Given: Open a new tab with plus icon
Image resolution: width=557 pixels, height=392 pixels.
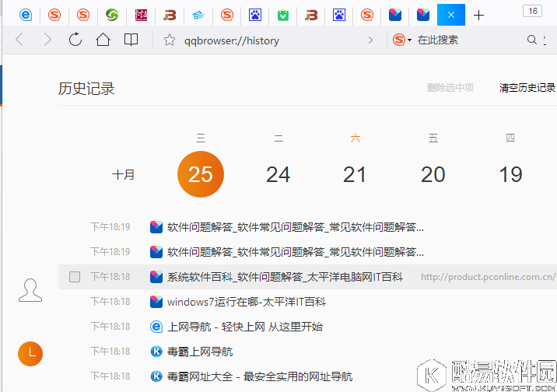Looking at the screenshot, I should [x=478, y=16].
